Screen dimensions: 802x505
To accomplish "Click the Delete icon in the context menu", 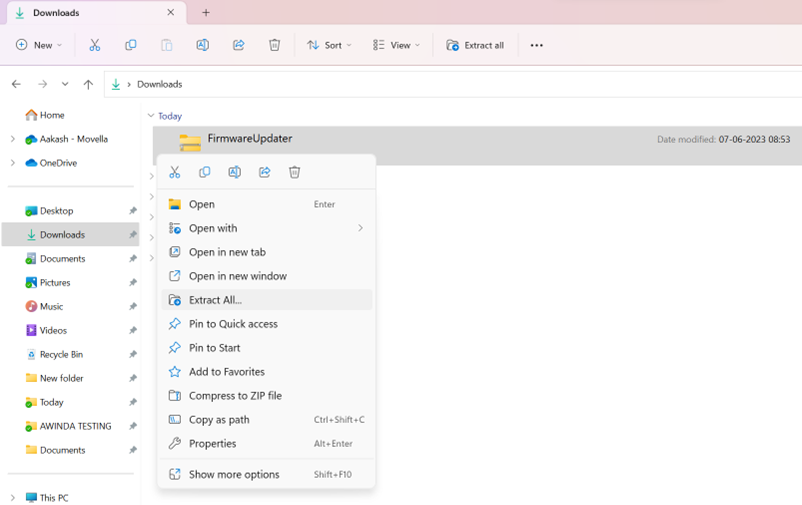I will [294, 172].
